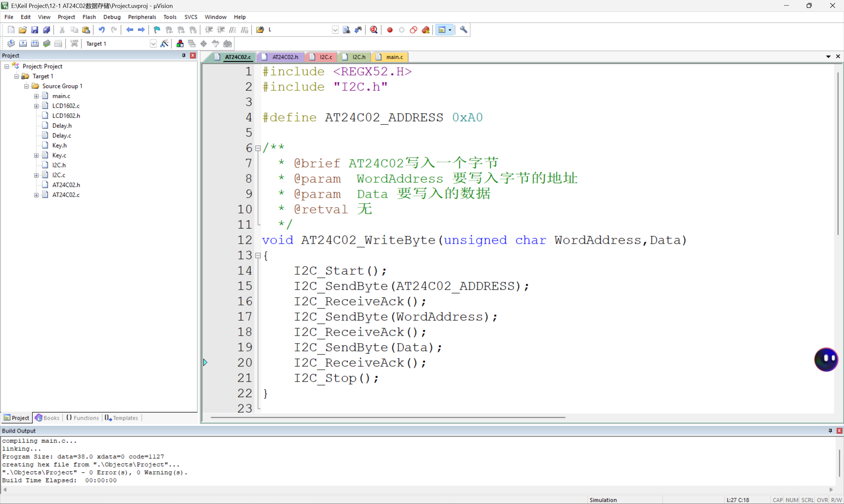Open the Peripherals menu

pos(142,17)
